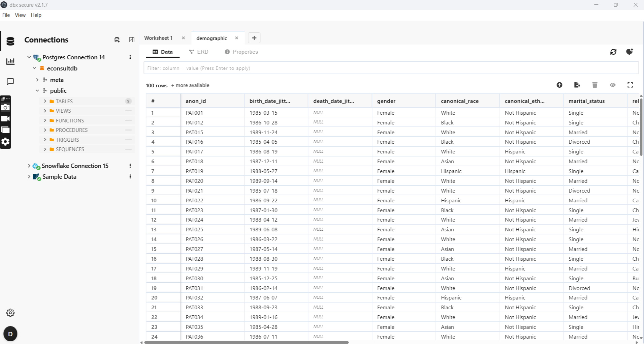
Task: Select the database navigator icon in left rail
Action: pos(10,41)
